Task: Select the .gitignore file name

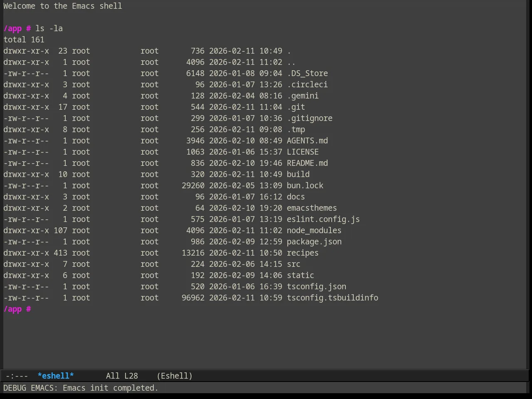Action: tap(310, 118)
